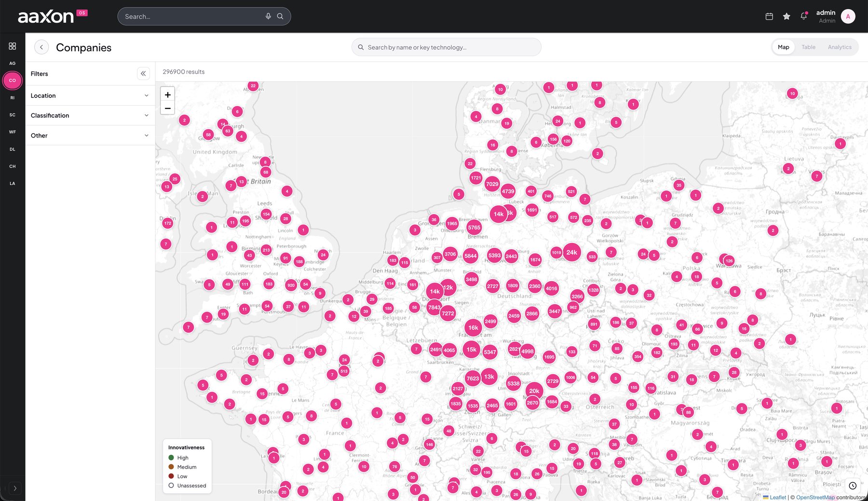Viewport: 868px width, 501px height.
Task: Switch to the Analytics view tab
Action: click(x=840, y=47)
